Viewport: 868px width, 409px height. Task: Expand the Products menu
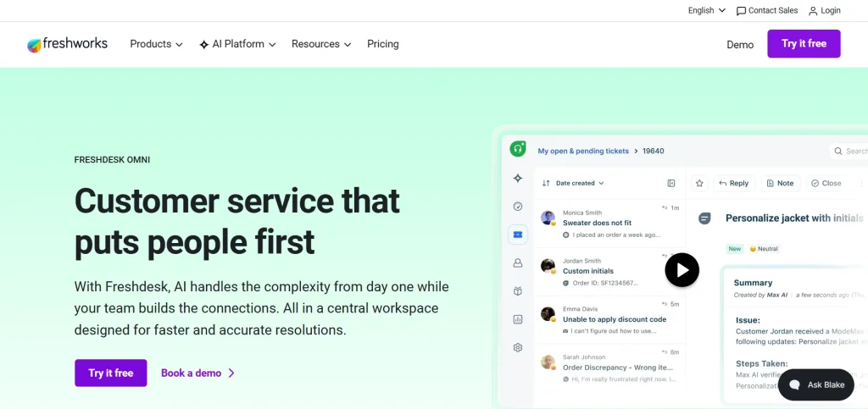click(x=156, y=44)
